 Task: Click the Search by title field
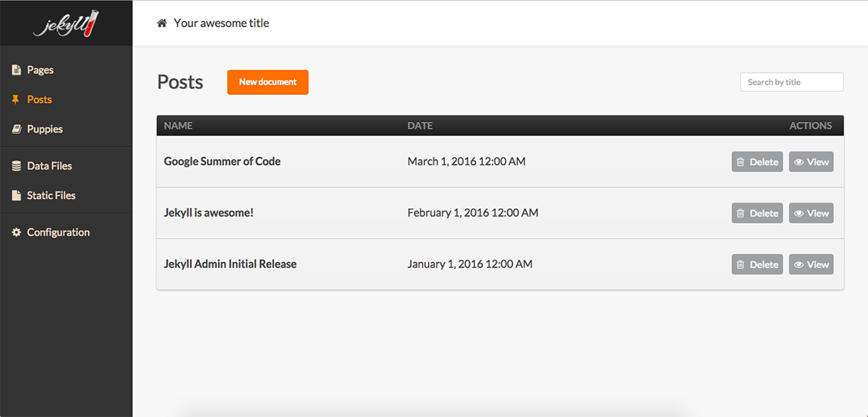(791, 82)
